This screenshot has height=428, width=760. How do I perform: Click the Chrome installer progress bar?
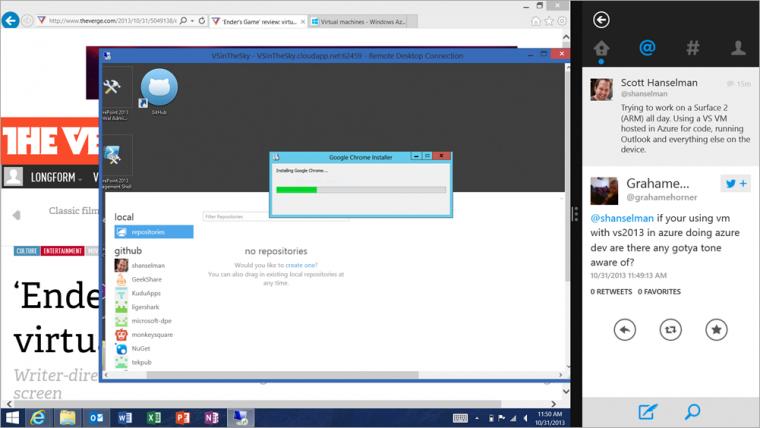pyautogui.click(x=361, y=190)
